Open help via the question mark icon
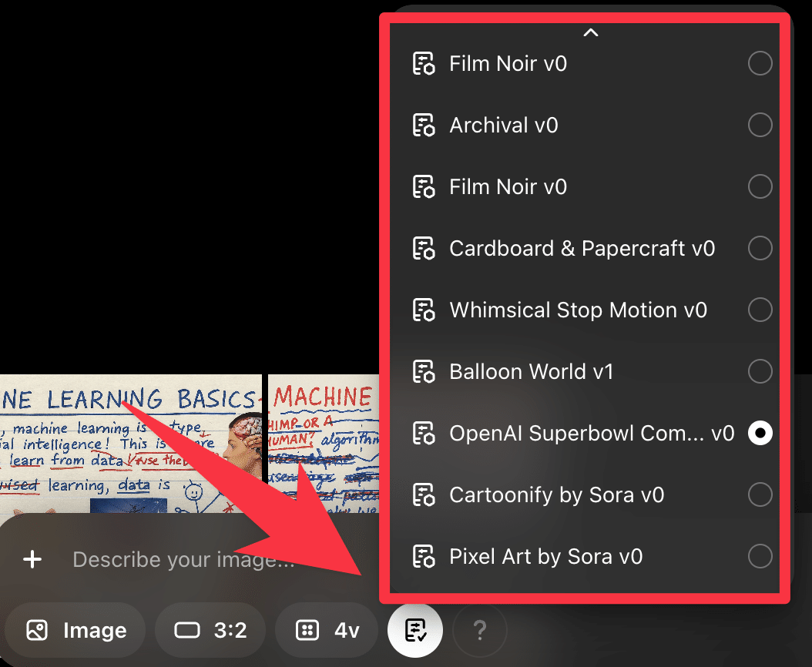812x667 pixels. 480,631
